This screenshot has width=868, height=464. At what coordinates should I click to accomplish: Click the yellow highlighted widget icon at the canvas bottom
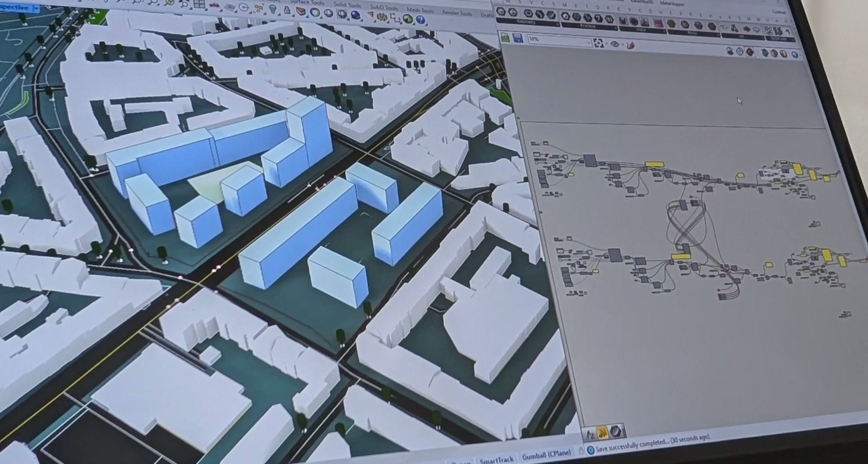603,433
